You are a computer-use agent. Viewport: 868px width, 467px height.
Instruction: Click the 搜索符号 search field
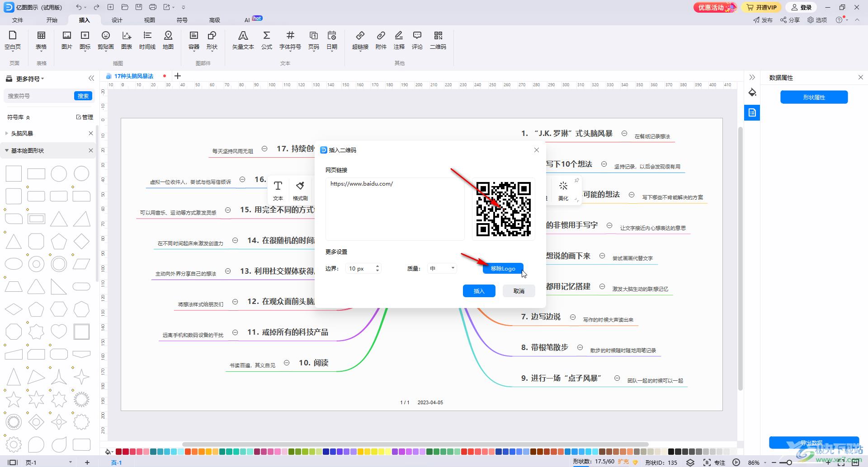pos(39,96)
